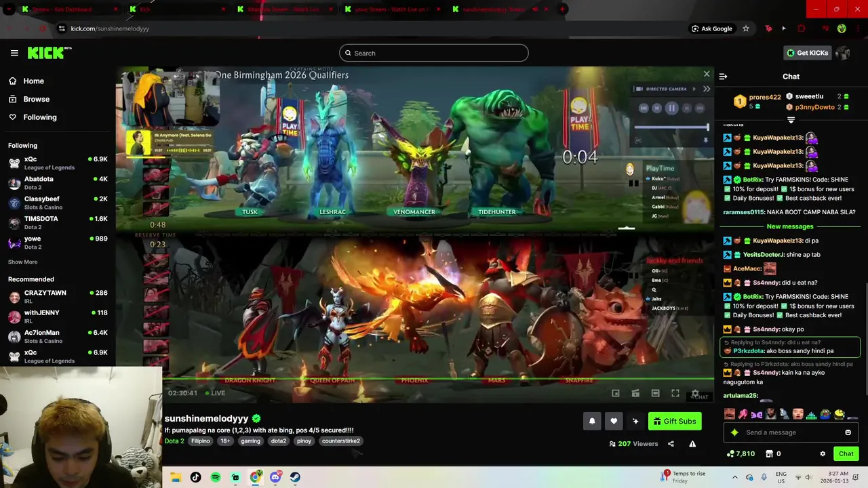Click the bell notification button under stream
This screenshot has width=868, height=488.
(592, 421)
